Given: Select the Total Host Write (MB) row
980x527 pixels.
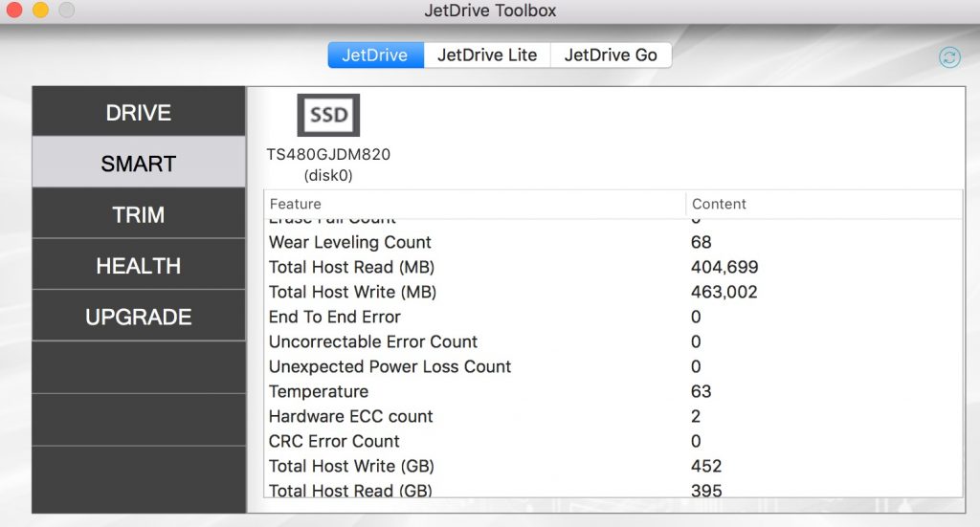Looking at the screenshot, I should tap(613, 293).
